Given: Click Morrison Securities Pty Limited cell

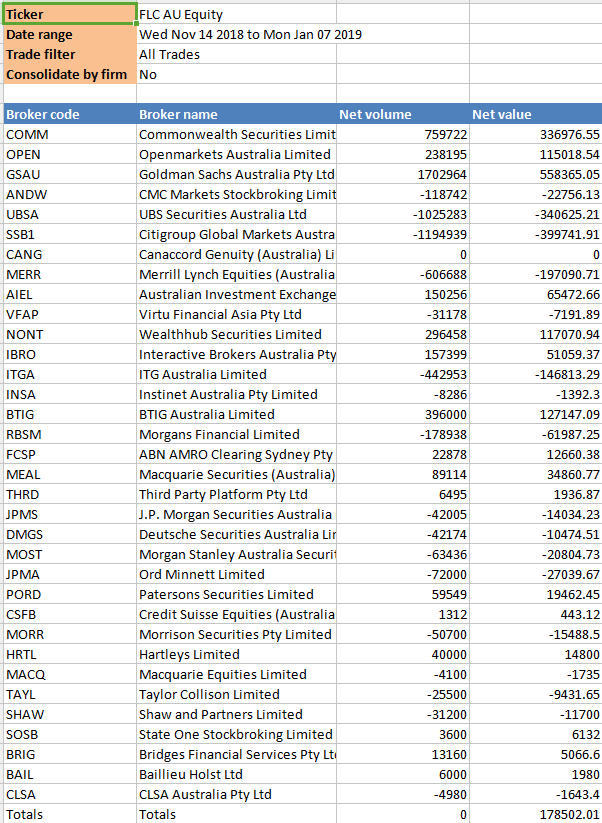Looking at the screenshot, I should (236, 634).
